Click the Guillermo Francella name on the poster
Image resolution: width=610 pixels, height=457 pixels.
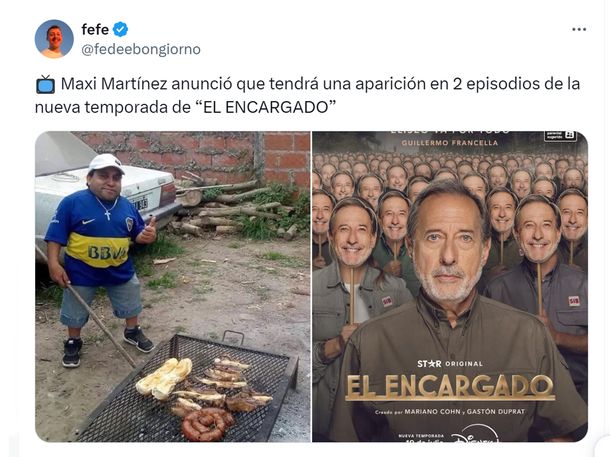pyautogui.click(x=450, y=143)
